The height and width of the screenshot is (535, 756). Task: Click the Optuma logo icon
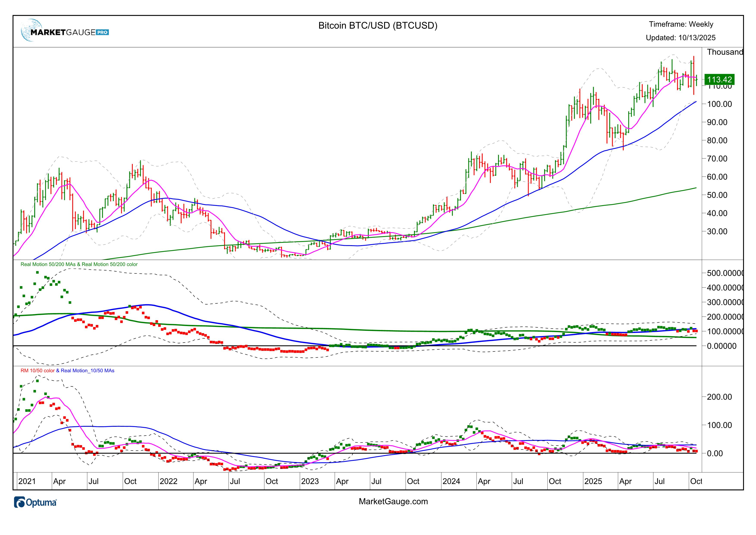[x=20, y=502]
